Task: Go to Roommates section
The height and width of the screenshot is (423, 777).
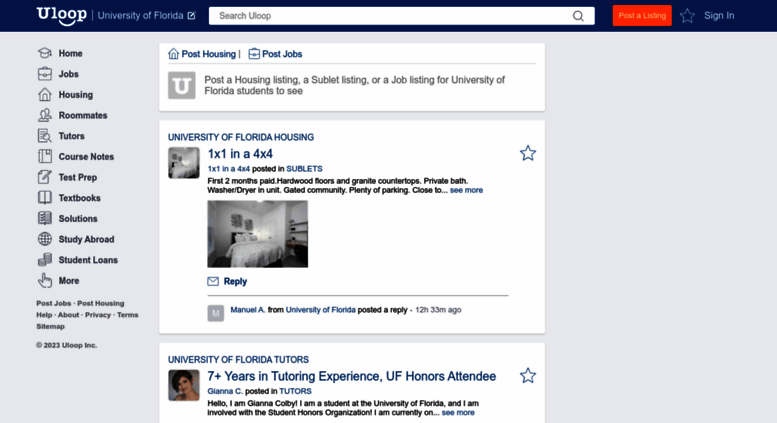Action: [83, 115]
